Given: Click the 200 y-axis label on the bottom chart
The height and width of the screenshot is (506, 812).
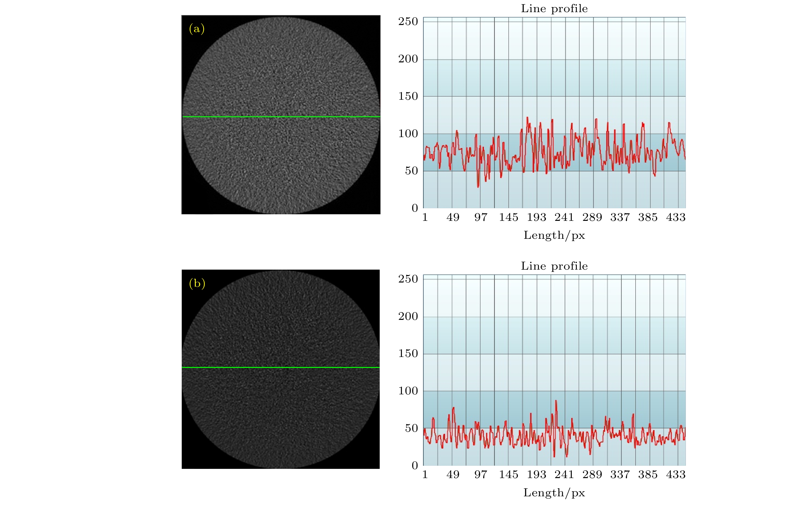Looking at the screenshot, I should click(408, 316).
